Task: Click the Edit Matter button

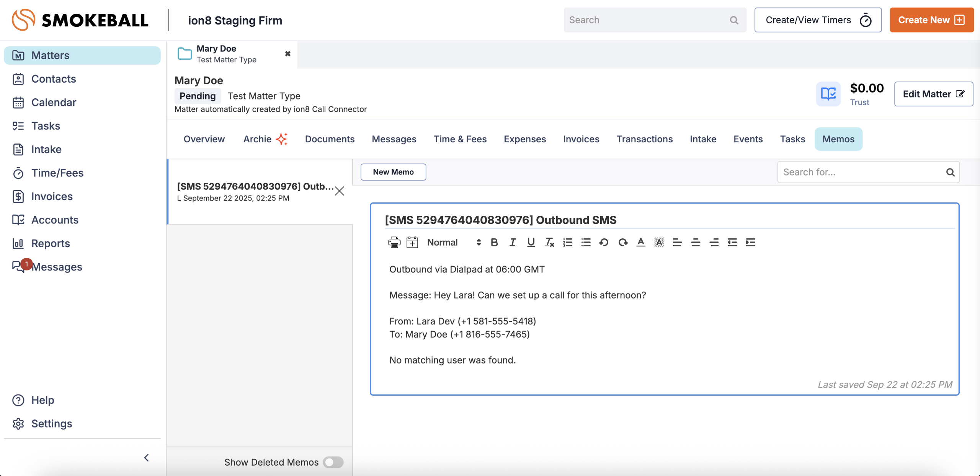Action: point(933,94)
